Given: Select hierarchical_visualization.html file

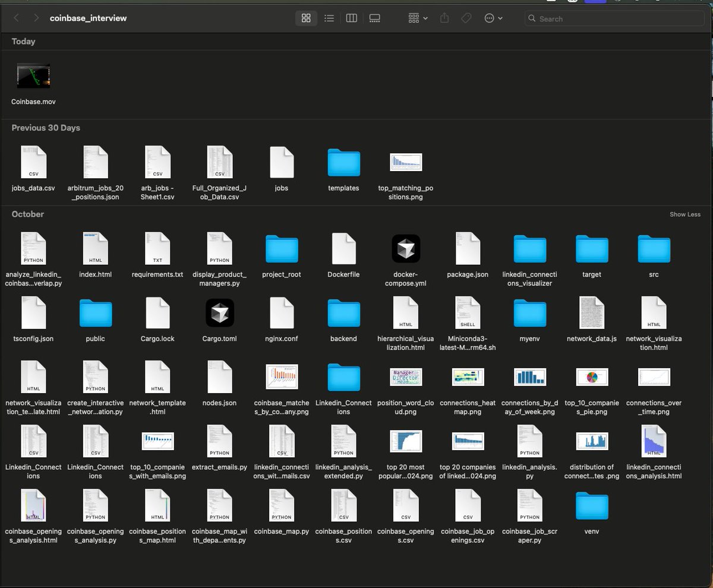Looking at the screenshot, I should [406, 312].
